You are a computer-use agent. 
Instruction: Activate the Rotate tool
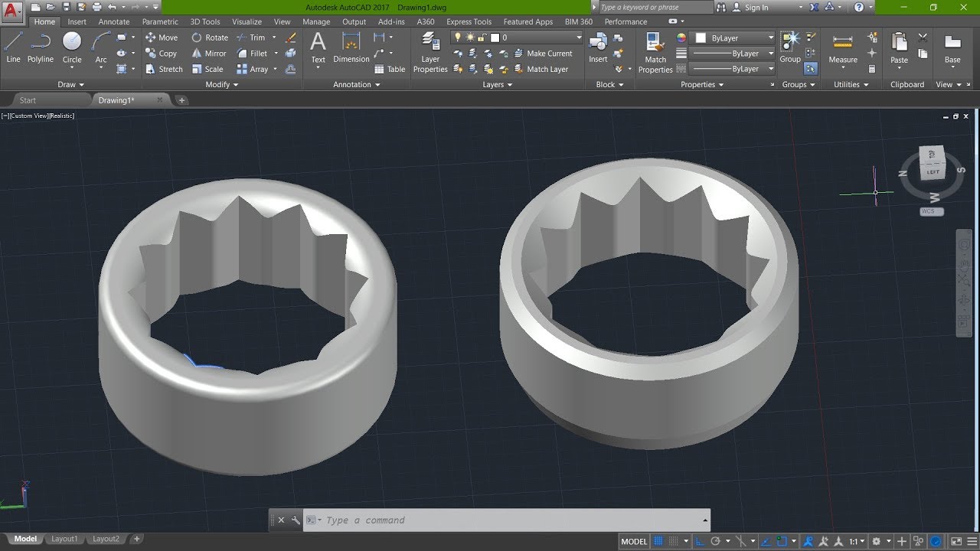point(210,37)
